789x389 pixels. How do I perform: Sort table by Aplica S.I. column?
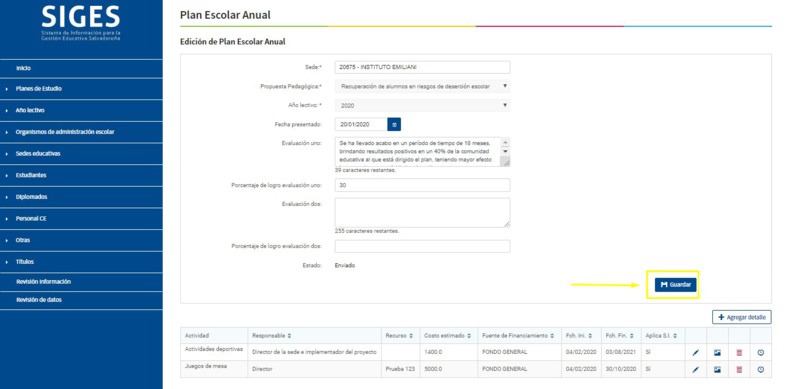point(675,336)
